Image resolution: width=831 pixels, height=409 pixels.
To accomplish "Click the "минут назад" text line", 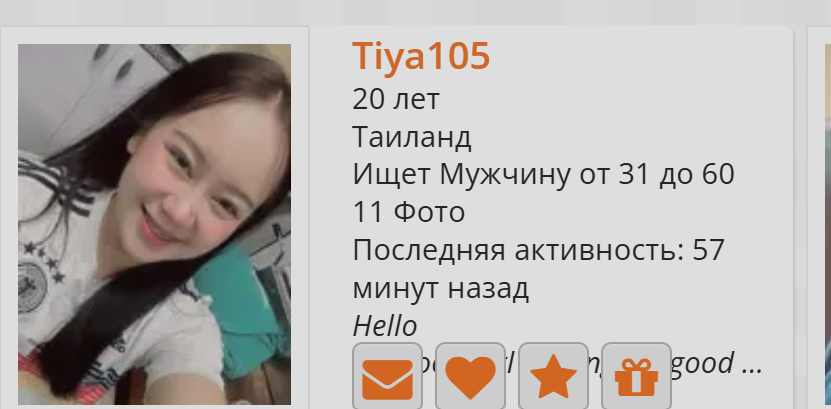I will 441,289.
